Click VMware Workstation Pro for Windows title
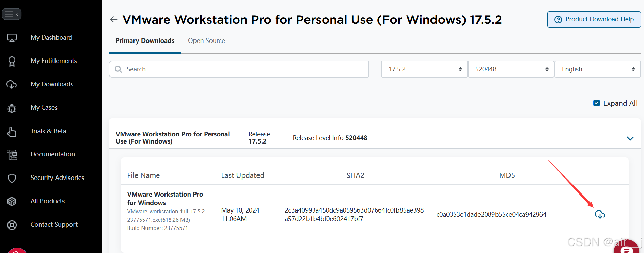 (x=165, y=199)
